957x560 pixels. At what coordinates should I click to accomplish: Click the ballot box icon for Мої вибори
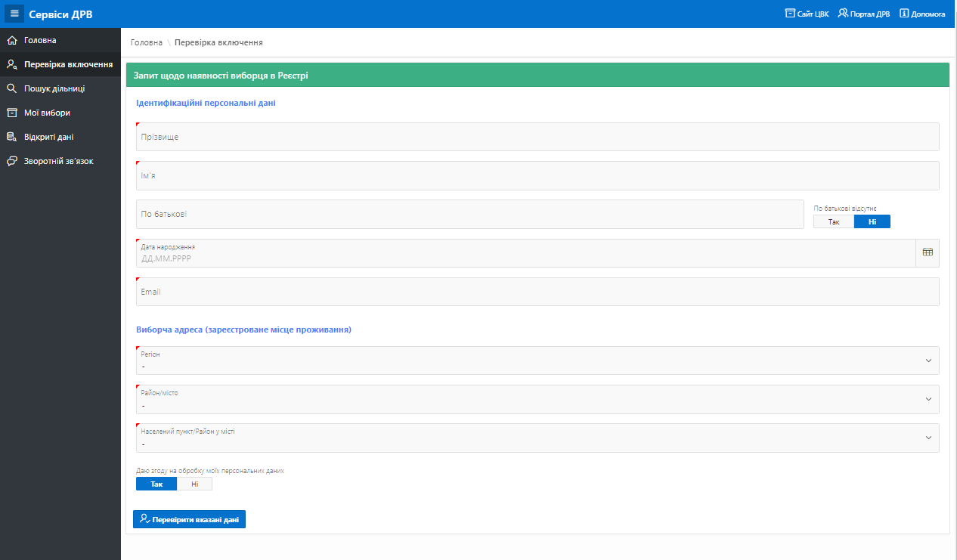pyautogui.click(x=11, y=113)
